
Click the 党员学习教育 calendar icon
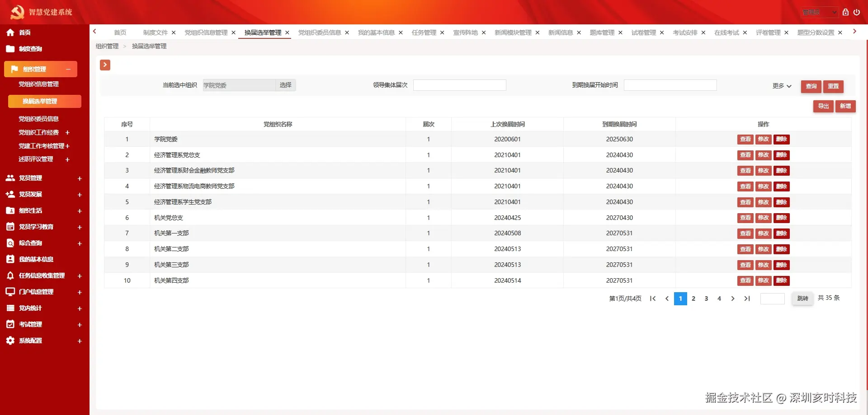click(10, 227)
